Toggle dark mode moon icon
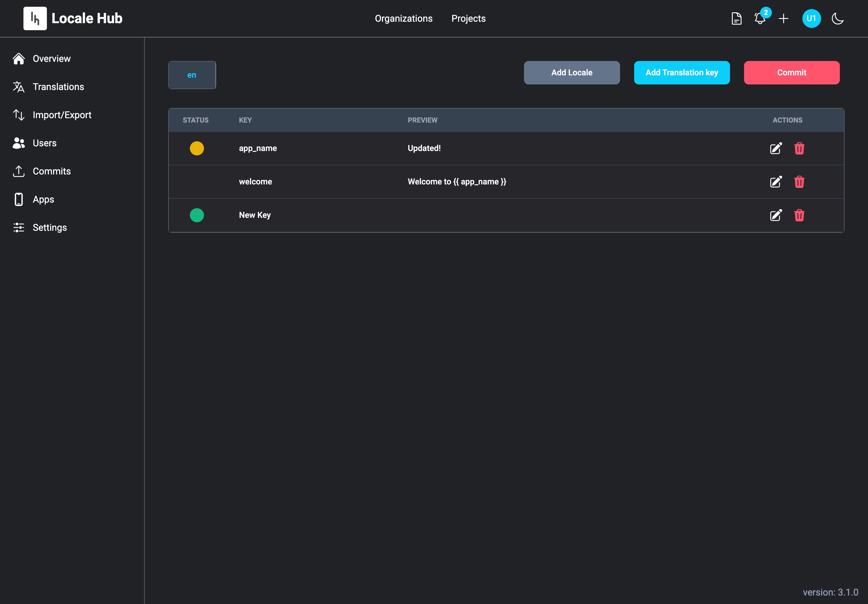 tap(838, 18)
